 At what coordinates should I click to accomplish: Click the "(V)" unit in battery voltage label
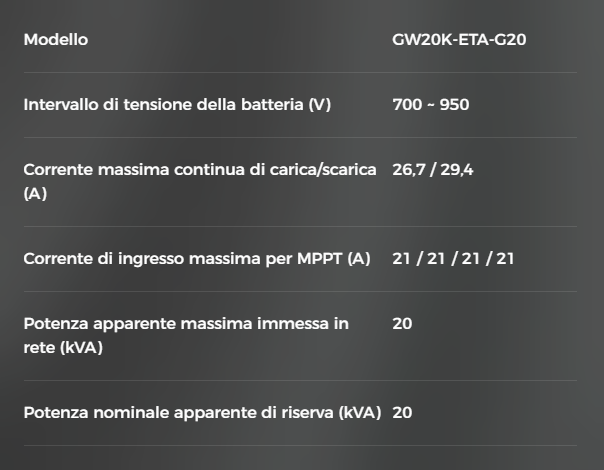[320, 105]
